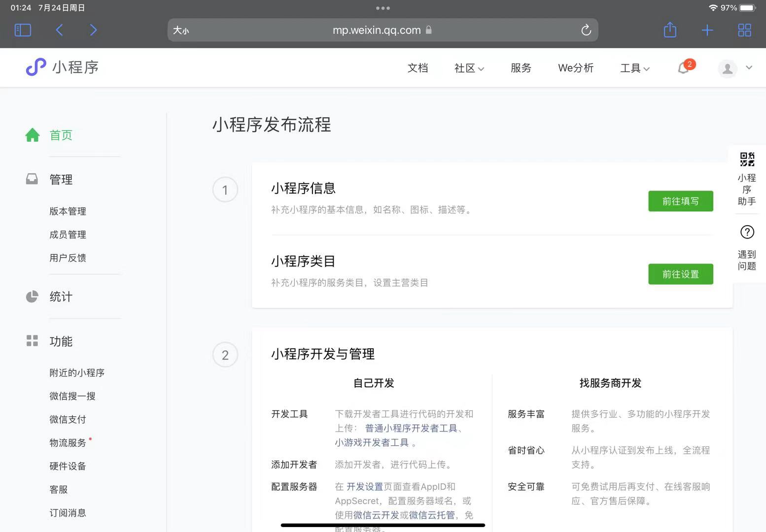Click the 管理 inbox icon

[x=32, y=179]
